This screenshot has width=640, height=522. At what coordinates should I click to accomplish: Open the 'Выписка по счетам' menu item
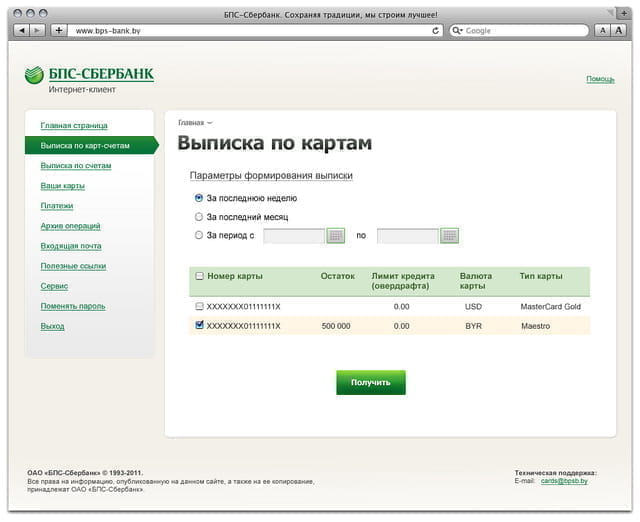pos(76,166)
